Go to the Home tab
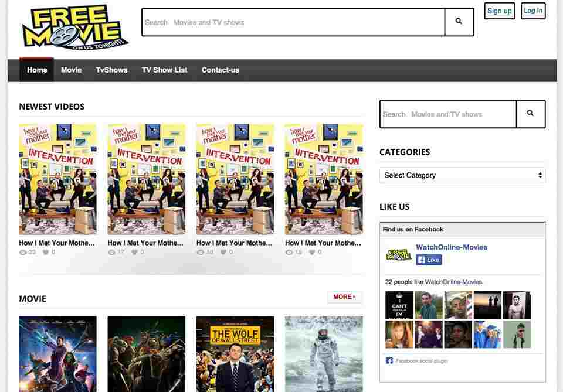The width and height of the screenshot is (563, 392). [x=37, y=70]
